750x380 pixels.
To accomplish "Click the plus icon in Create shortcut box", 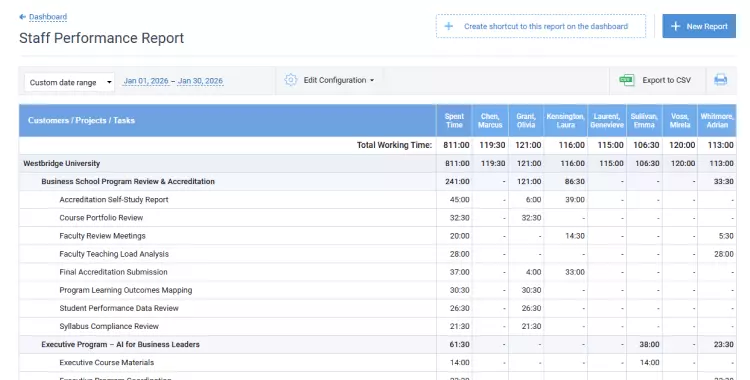I will click(x=449, y=26).
